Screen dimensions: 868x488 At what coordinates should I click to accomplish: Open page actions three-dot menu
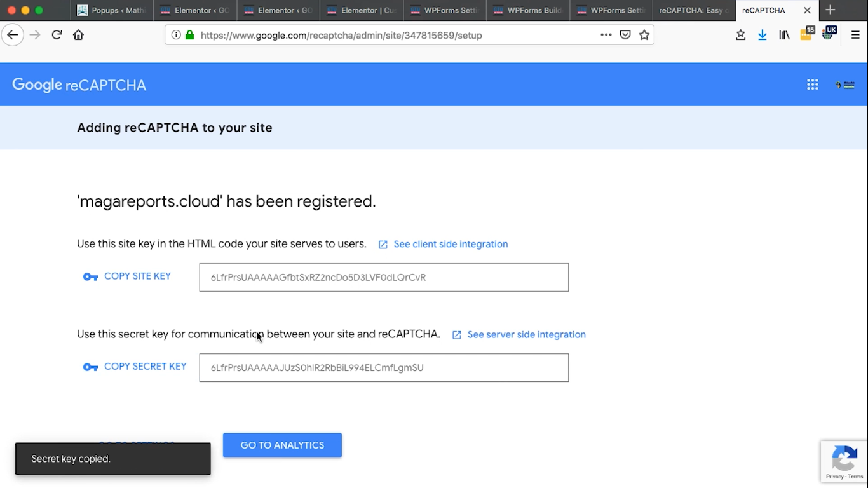606,35
